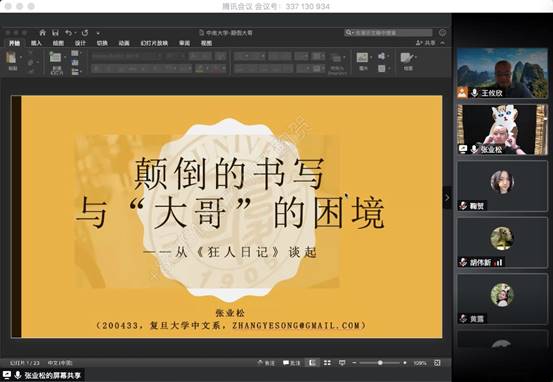This screenshot has height=382, width=553.
Task: Toggle Normal view button in status bar
Action: pos(312,363)
